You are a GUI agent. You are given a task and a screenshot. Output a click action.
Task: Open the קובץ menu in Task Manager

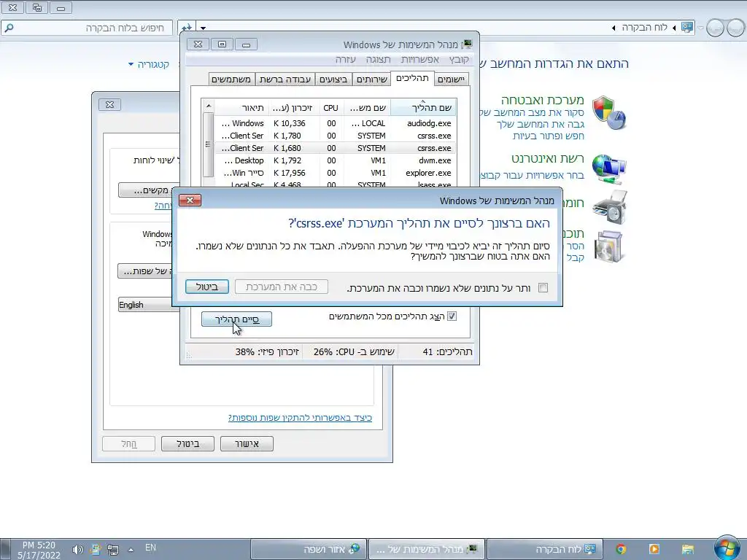tap(459, 59)
